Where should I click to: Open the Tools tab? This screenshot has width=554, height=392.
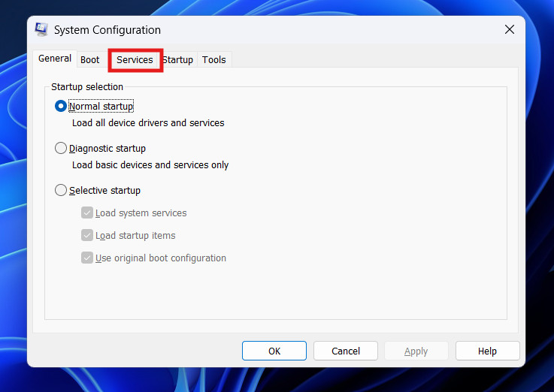pos(214,59)
